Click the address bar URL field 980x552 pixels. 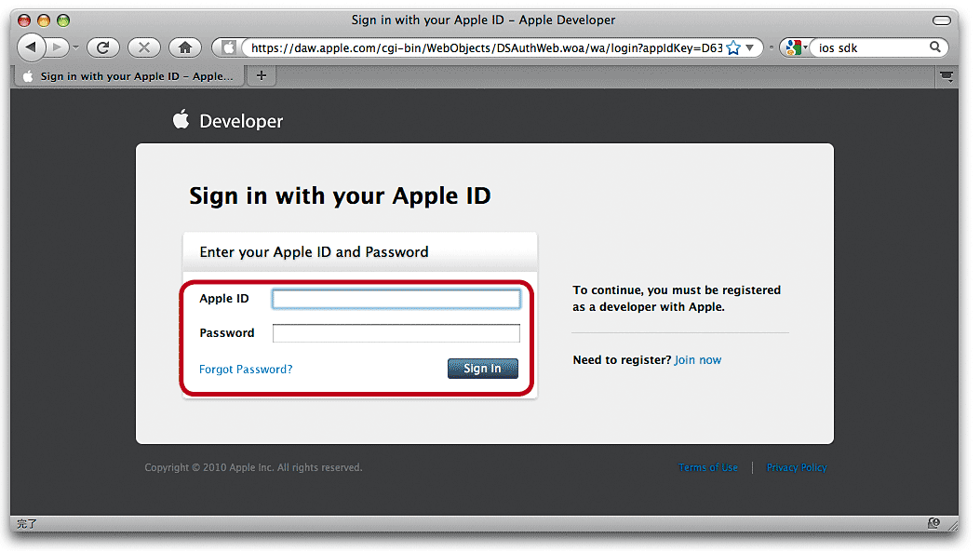[x=486, y=48]
